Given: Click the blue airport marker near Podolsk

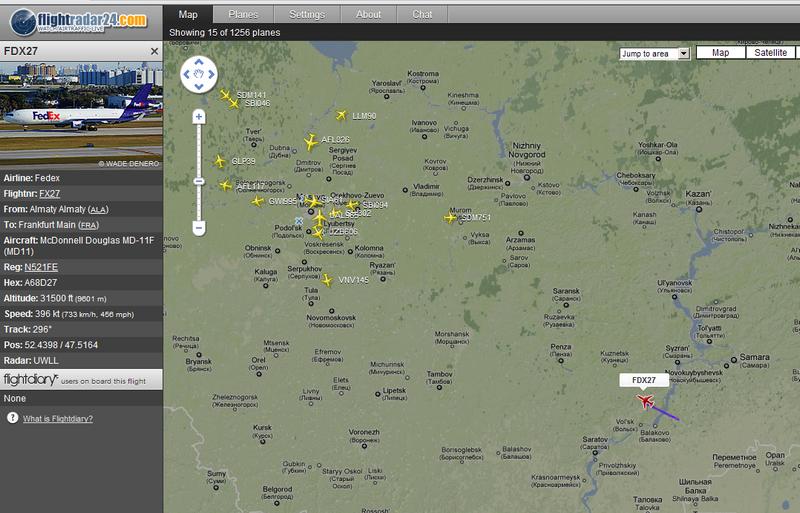Looking at the screenshot, I should (299, 221).
